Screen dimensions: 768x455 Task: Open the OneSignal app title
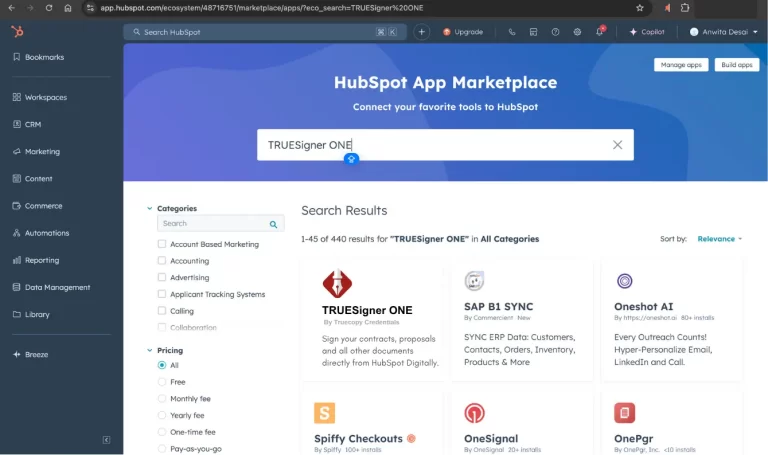[491, 439]
